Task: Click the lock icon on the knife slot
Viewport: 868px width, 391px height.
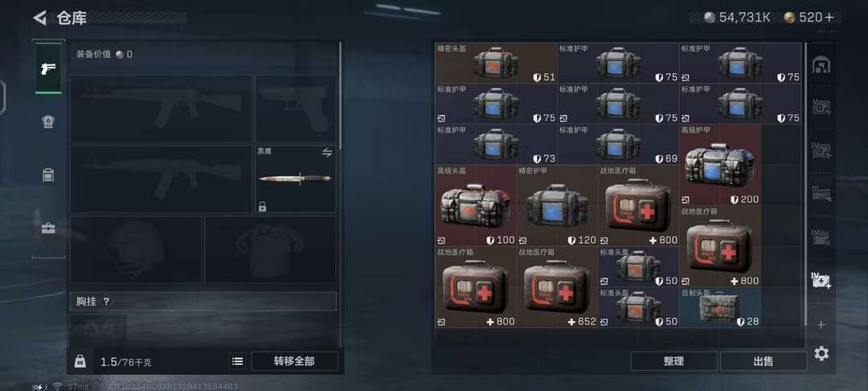Action: click(262, 207)
